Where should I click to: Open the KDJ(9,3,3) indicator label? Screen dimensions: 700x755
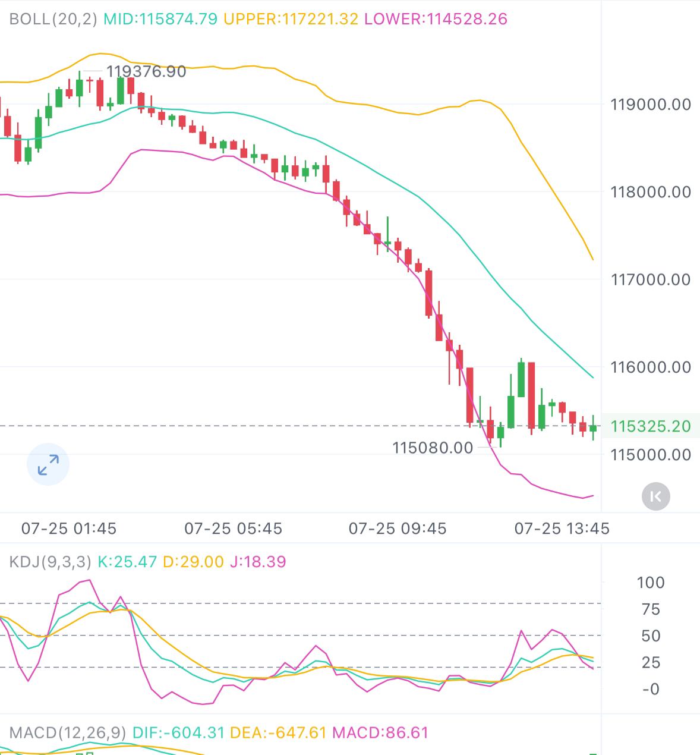point(51,562)
